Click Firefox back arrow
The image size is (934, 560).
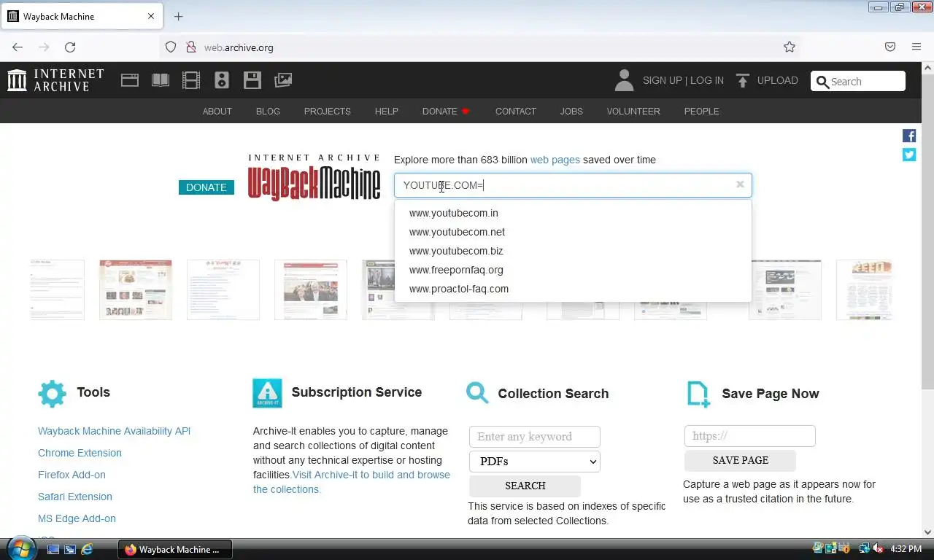tap(18, 47)
